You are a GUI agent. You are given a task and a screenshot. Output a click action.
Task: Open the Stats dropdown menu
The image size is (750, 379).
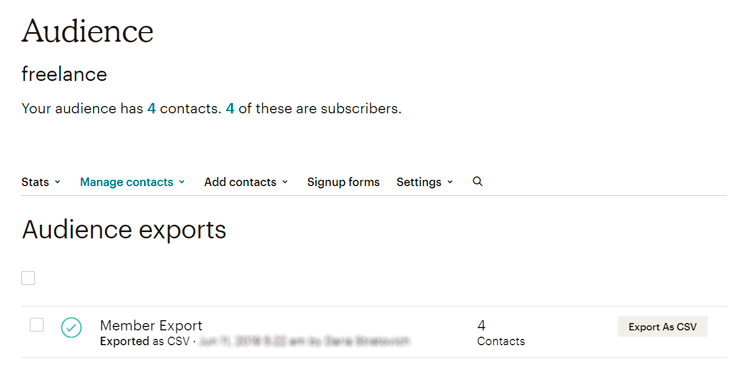tap(41, 182)
